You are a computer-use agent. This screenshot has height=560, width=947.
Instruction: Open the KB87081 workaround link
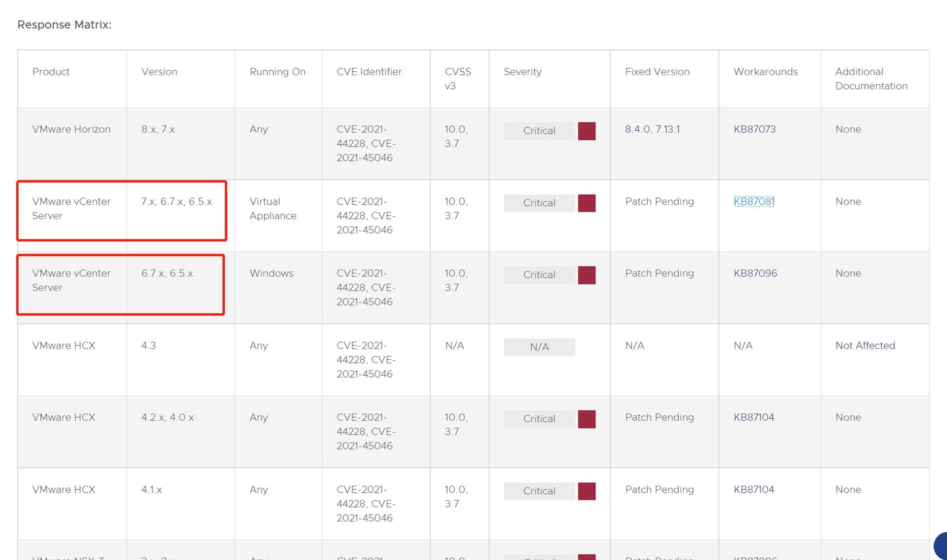(x=754, y=201)
